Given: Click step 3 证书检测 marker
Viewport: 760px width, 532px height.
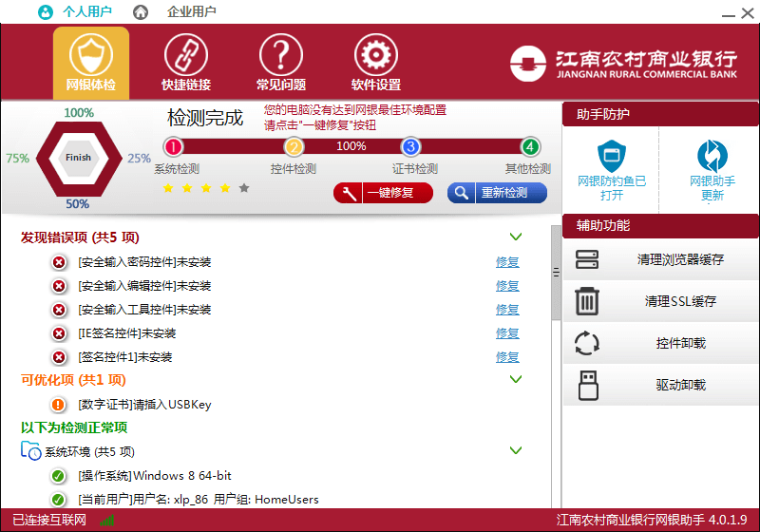Looking at the screenshot, I should tap(410, 147).
